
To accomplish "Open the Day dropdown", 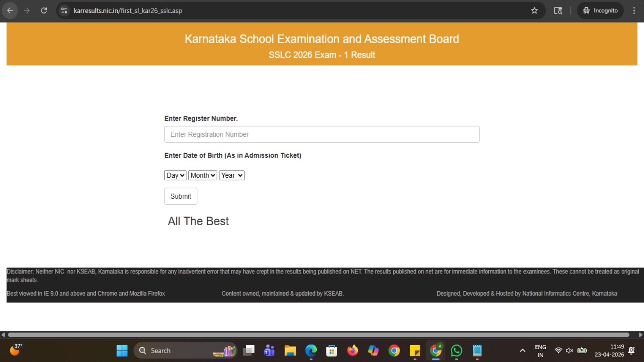I will tap(175, 175).
